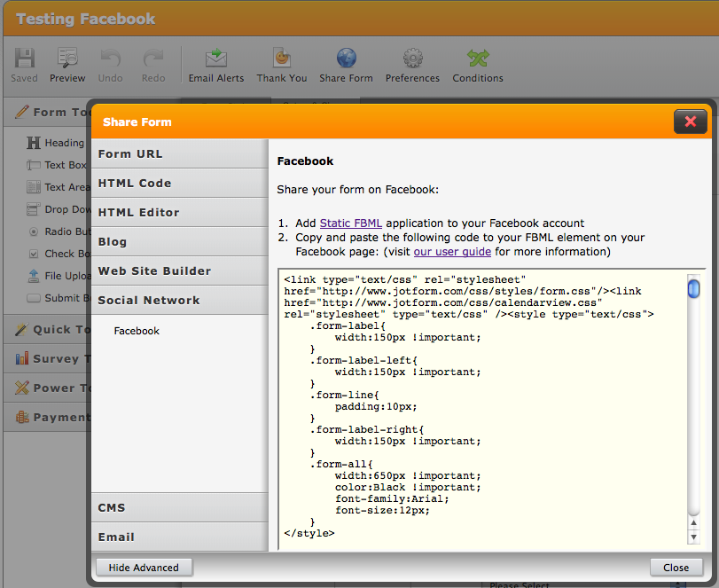Click the Redo arrow icon
This screenshot has height=588, width=719.
tap(153, 59)
